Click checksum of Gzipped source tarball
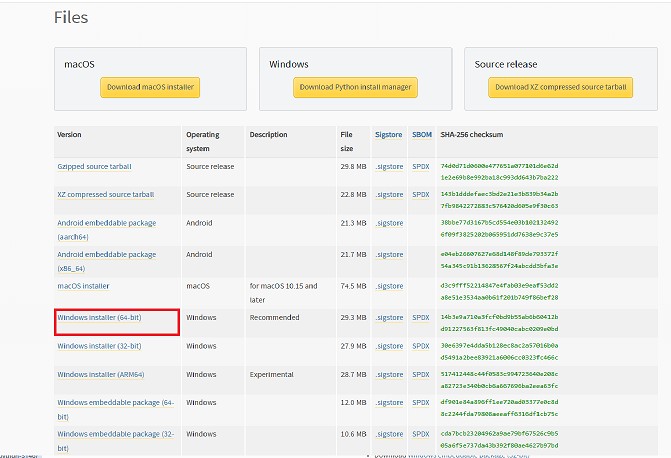Viewport: 671px width, 458px height. (499, 172)
